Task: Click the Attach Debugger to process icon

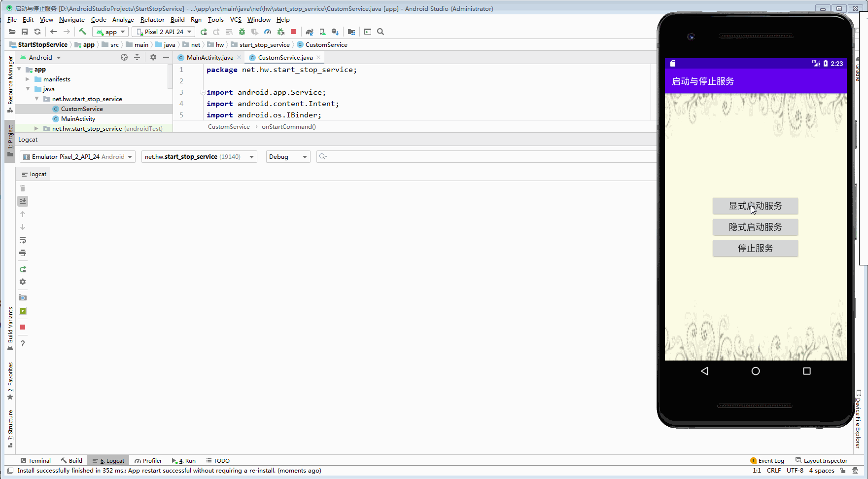Action: pos(280,32)
